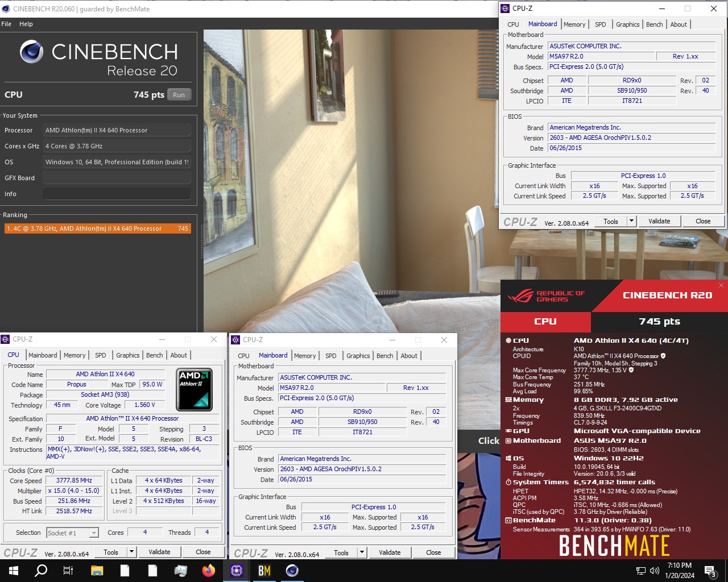The image size is (728, 582).
Task: Click Validate in top-right CPU-Z window
Action: (659, 221)
